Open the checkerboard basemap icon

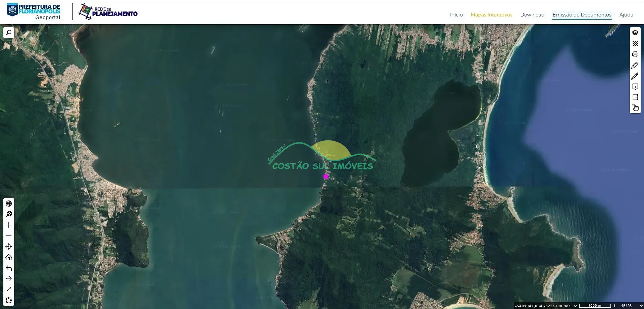tap(635, 43)
